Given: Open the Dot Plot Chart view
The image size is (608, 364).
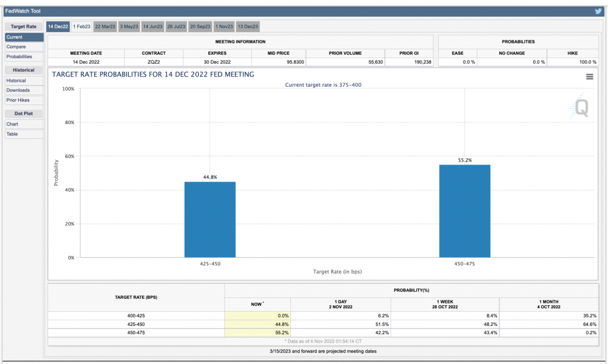Looking at the screenshot, I should 24,124.
